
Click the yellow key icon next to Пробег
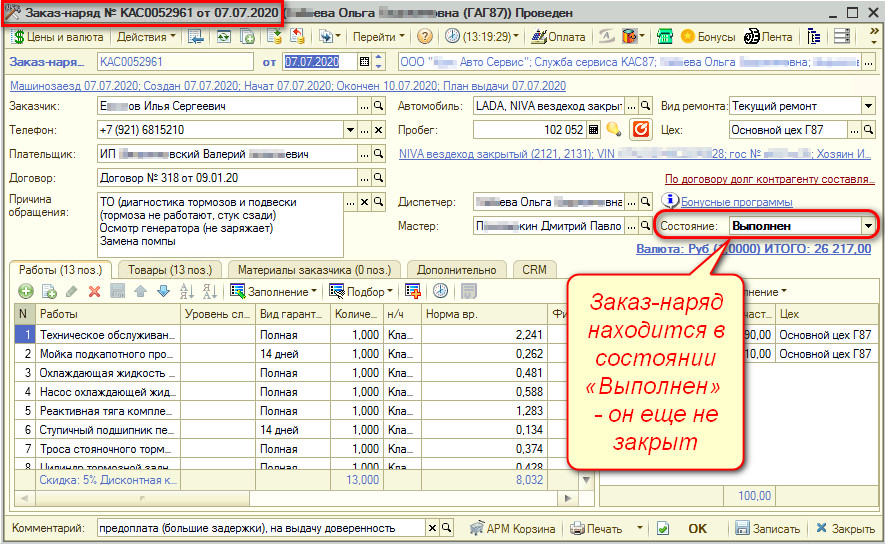point(614,130)
